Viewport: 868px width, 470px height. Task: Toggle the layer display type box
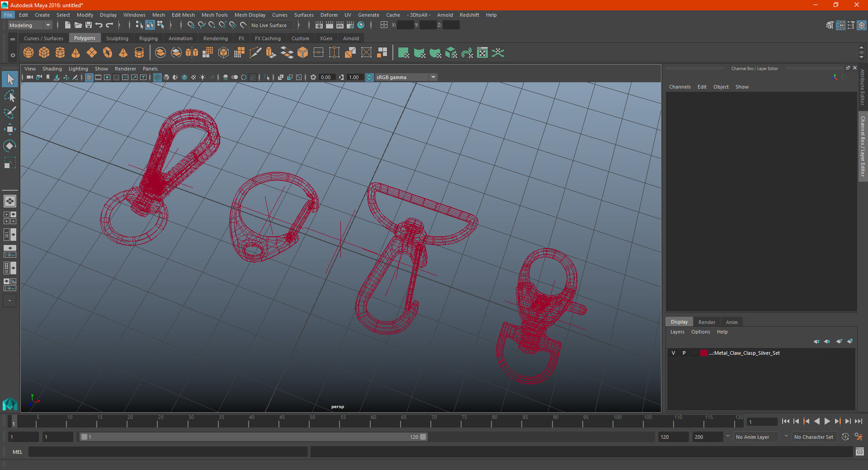pyautogui.click(x=694, y=353)
